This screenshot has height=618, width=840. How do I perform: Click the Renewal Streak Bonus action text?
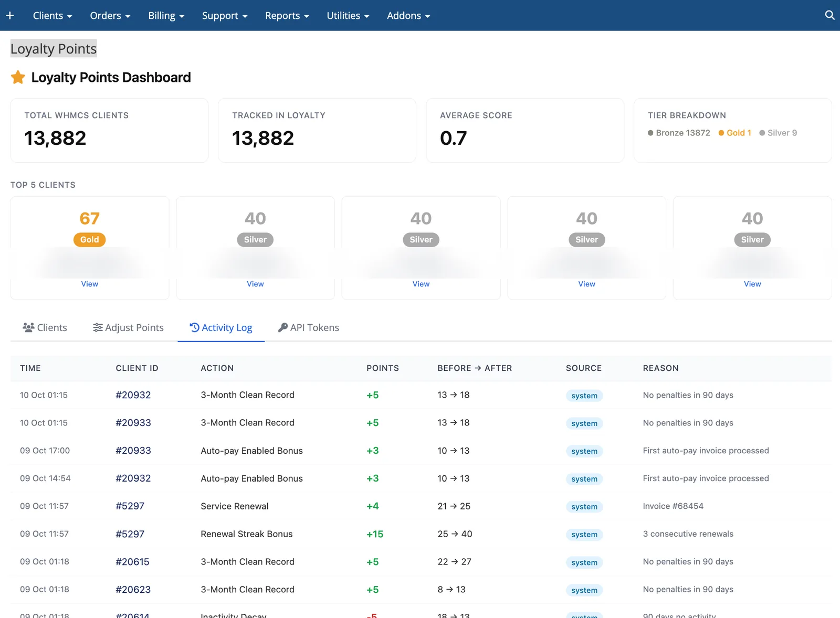247,534
